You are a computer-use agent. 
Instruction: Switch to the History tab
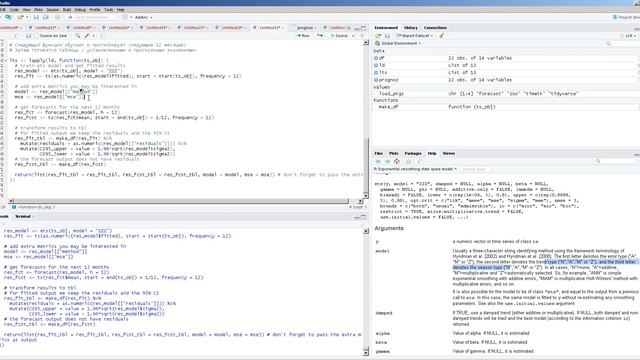coord(411,28)
